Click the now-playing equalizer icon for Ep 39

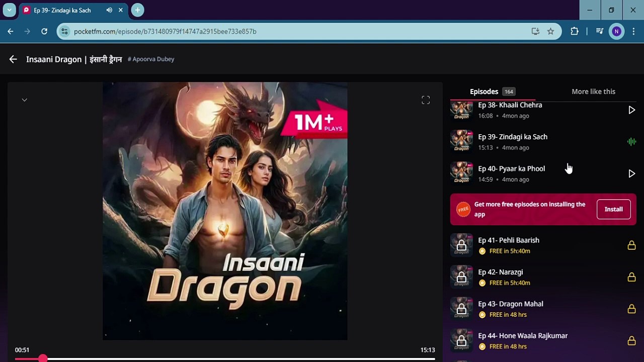(631, 142)
